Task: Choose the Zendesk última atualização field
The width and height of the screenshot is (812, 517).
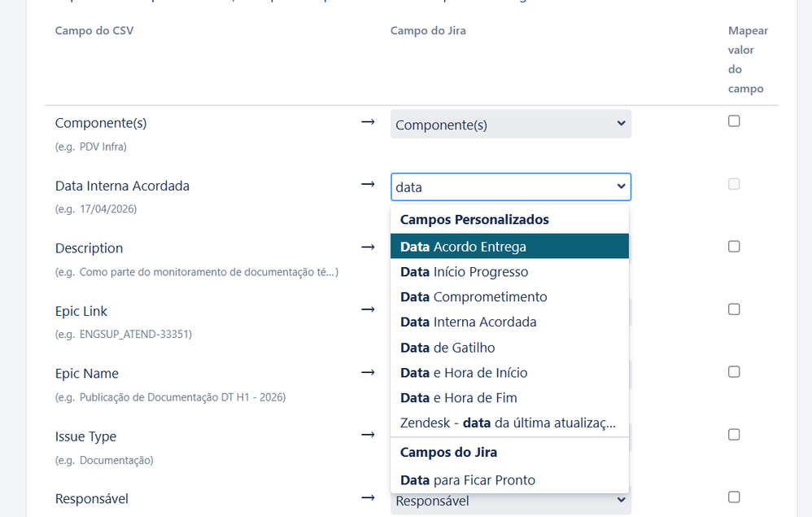Action: [510, 423]
